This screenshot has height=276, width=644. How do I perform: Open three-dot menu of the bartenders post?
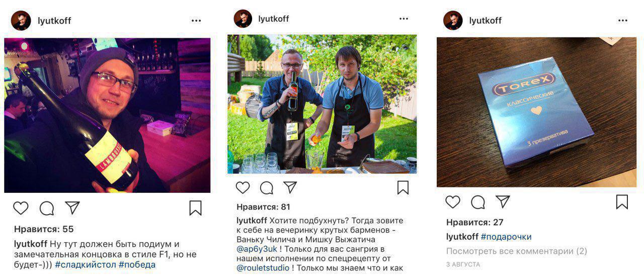(404, 19)
